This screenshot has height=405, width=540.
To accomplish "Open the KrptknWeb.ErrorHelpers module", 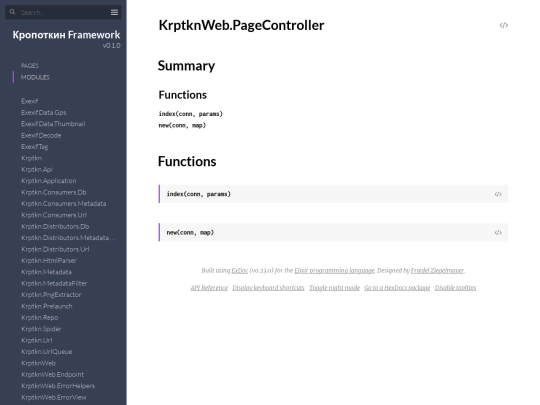I will (x=58, y=386).
